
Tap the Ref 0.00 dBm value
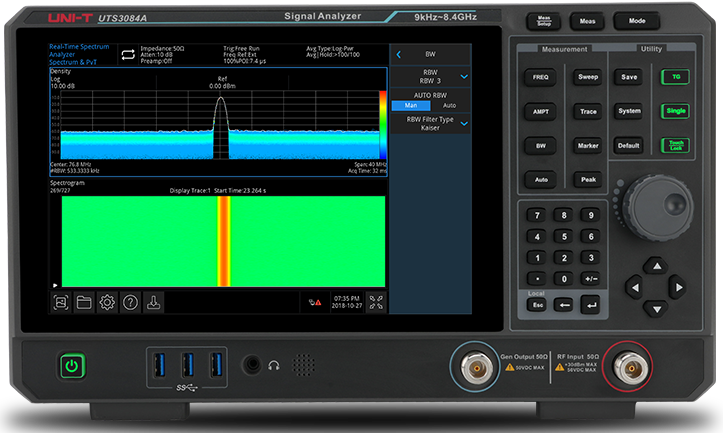[222, 86]
